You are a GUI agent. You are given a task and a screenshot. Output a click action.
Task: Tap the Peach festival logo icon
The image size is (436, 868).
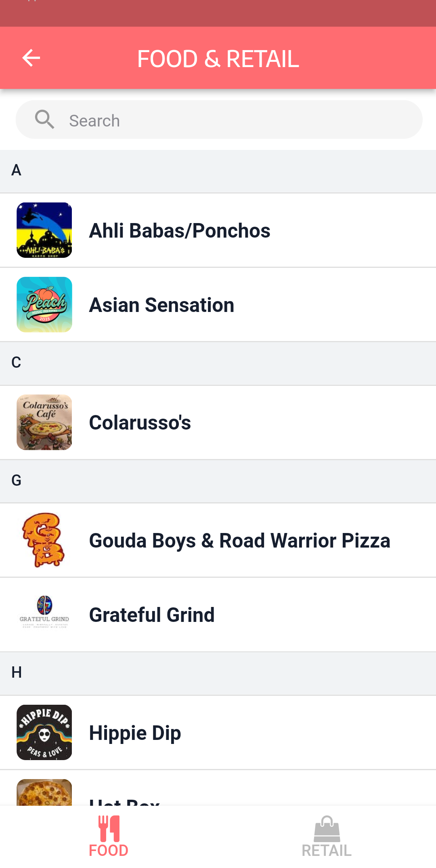point(44,304)
